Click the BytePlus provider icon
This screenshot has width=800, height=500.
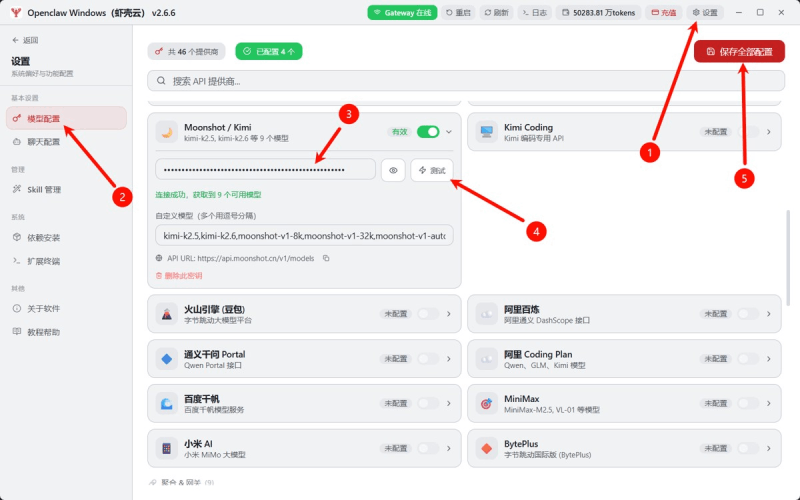[x=486, y=448]
